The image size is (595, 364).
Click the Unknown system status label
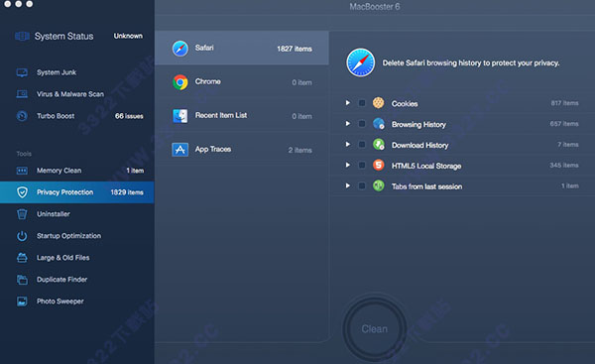point(128,36)
